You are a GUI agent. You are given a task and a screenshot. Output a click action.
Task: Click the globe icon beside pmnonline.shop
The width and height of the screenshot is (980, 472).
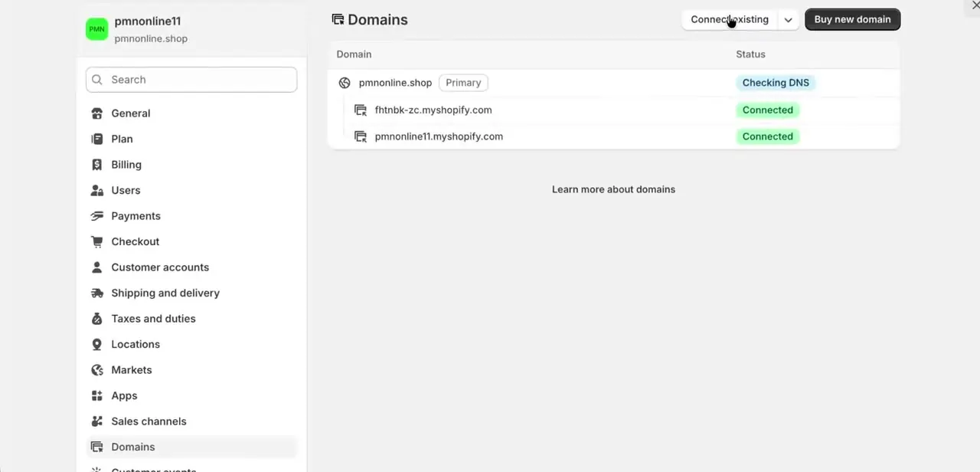(345, 83)
